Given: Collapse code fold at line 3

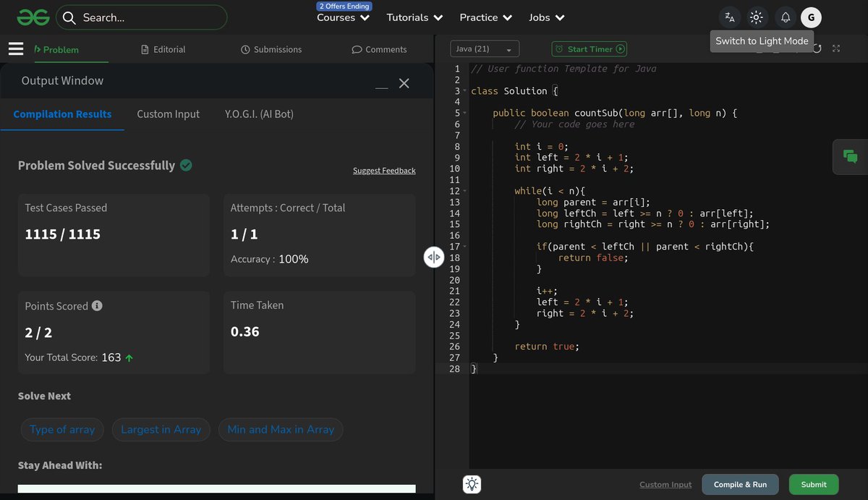Looking at the screenshot, I should coord(465,91).
